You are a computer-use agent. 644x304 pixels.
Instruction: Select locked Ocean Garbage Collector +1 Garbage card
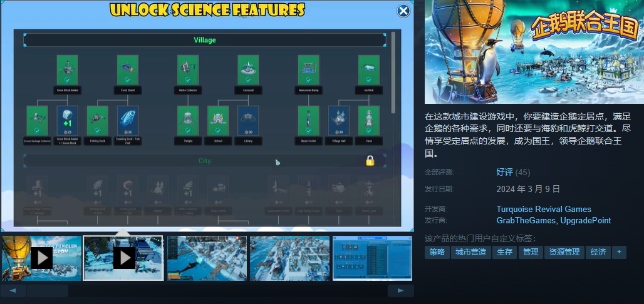(37, 191)
